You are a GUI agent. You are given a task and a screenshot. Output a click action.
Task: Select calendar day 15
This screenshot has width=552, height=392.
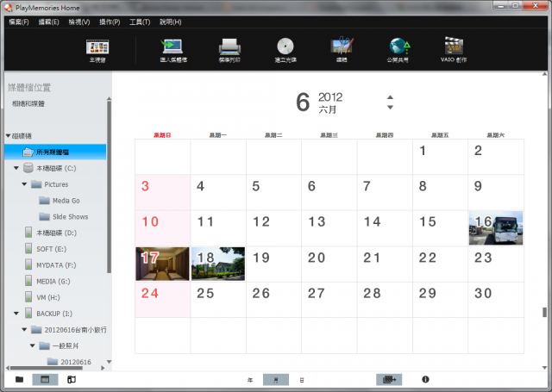[x=440, y=228]
